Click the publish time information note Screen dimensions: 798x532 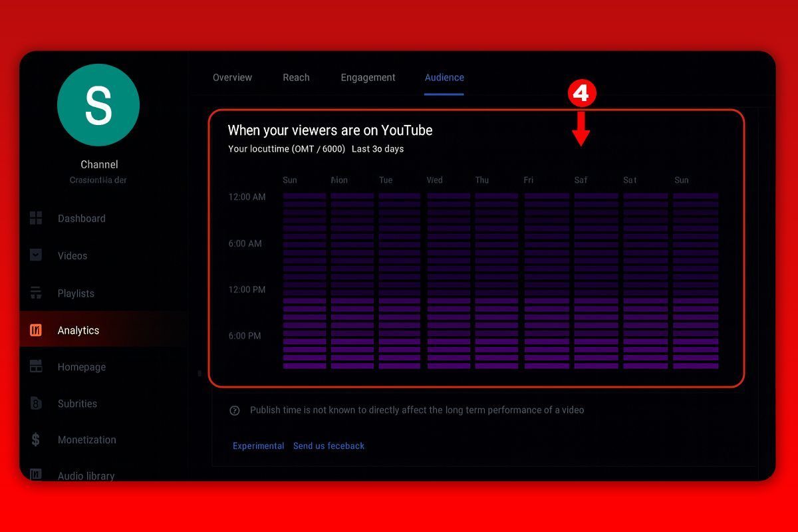417,410
